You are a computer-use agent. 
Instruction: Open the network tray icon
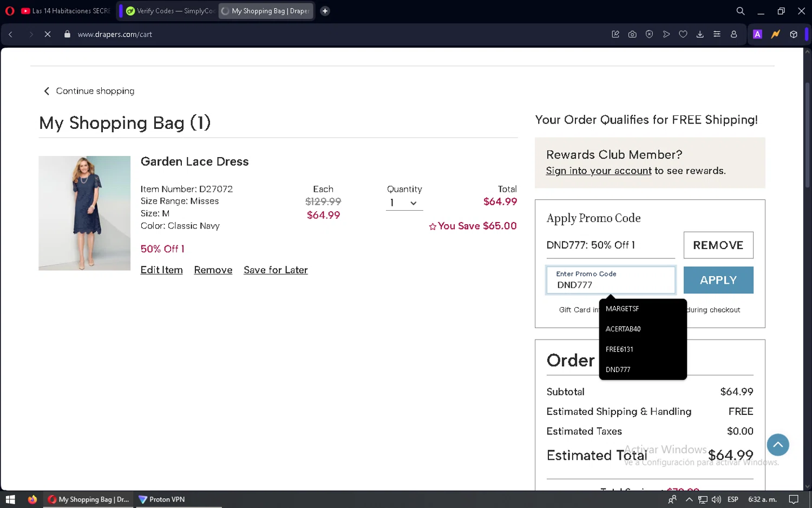coord(703,499)
